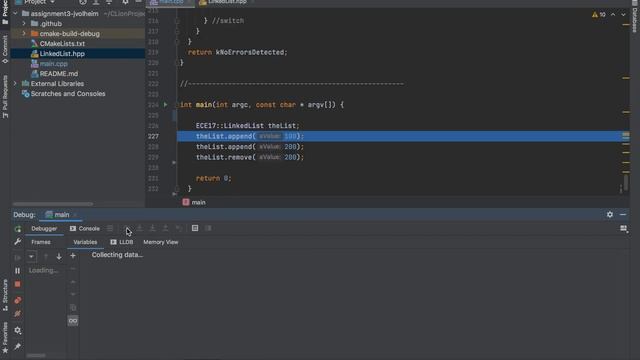Open the Memory View tab
This screenshot has width=640, height=360.
(x=161, y=242)
